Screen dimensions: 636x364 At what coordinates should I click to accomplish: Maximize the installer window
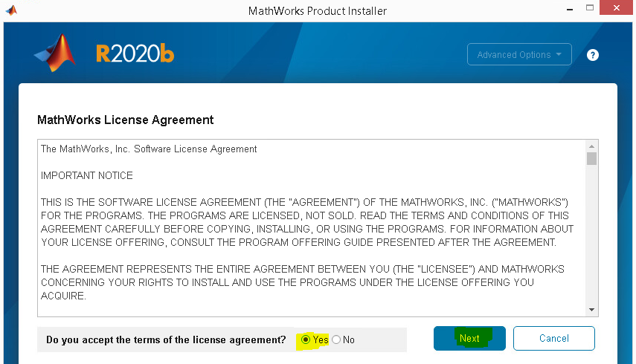coord(590,7)
